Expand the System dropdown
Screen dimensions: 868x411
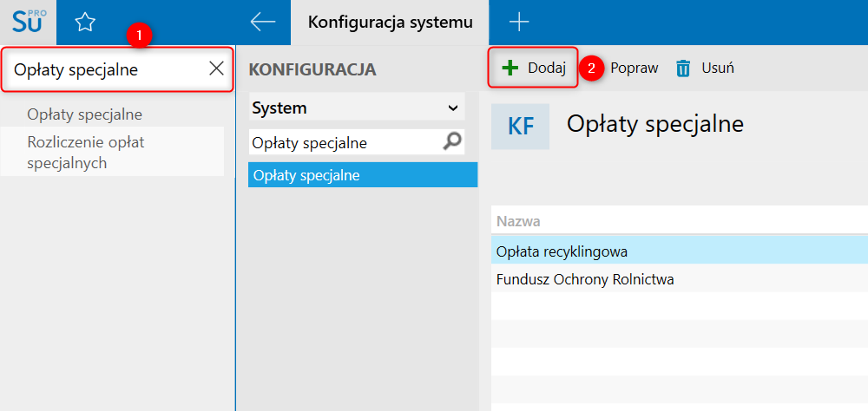357,108
